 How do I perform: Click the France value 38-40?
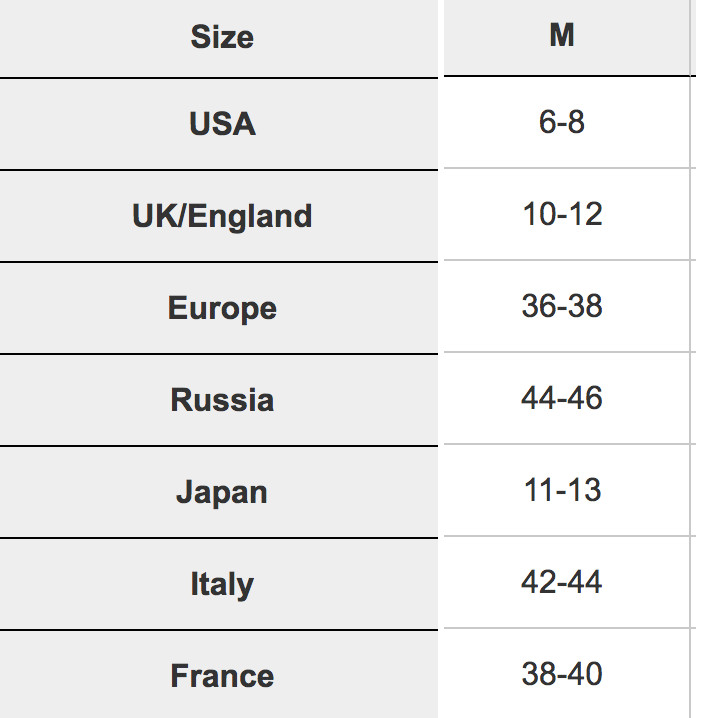click(562, 674)
